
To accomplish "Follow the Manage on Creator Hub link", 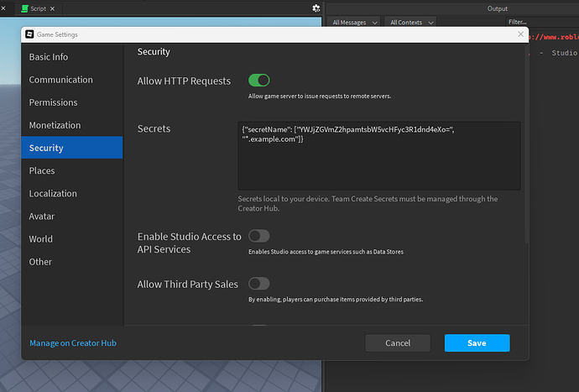I will tap(73, 342).
